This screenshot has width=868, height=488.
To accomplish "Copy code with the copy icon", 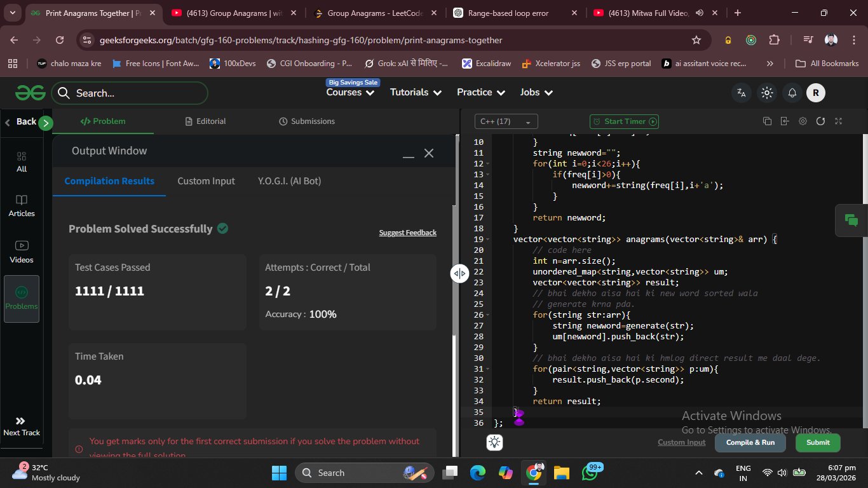I will tap(767, 121).
